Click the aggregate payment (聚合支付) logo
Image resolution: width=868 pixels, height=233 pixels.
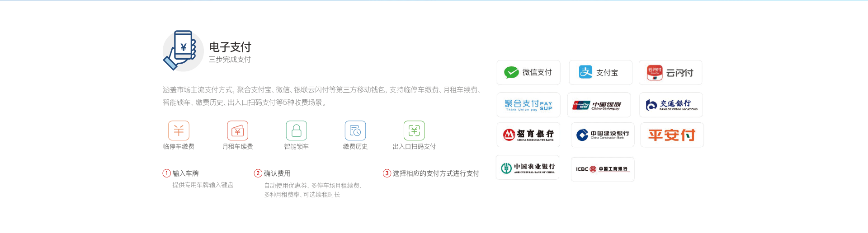coord(528,105)
